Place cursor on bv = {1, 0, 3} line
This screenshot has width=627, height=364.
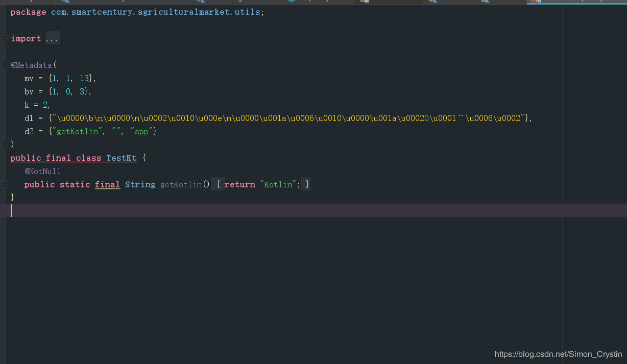(58, 92)
